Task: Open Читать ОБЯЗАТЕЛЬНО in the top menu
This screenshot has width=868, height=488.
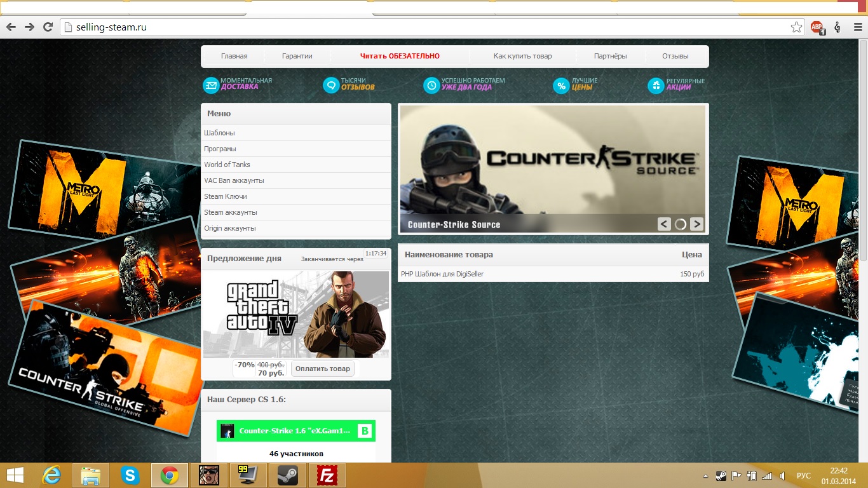Action: (400, 56)
